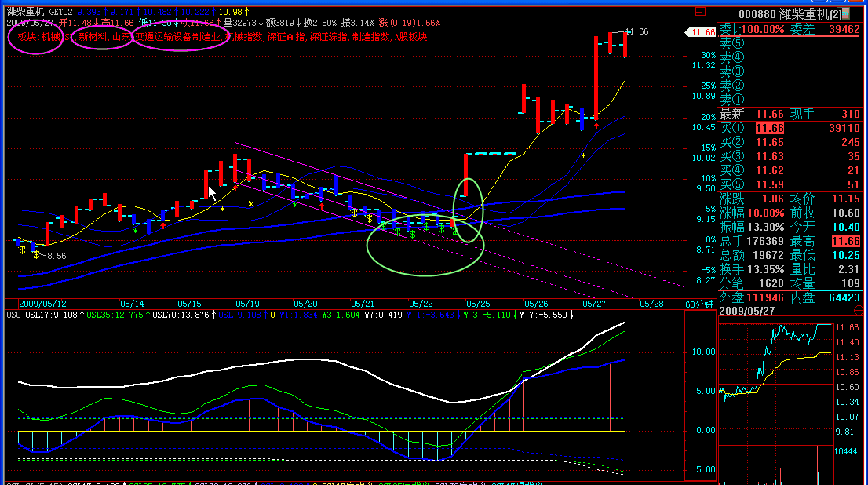The height and width of the screenshot is (485, 868).
Task: Click the 买④ price 11.62
Action: pyautogui.click(x=770, y=170)
